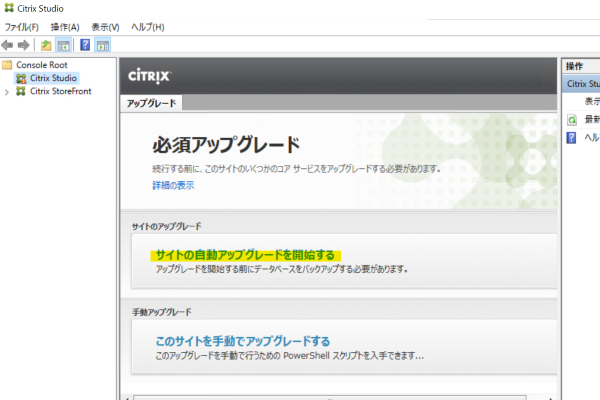Click the left arrow of horizontal scrollbar
Image resolution: width=600 pixels, height=400 pixels.
click(127, 398)
